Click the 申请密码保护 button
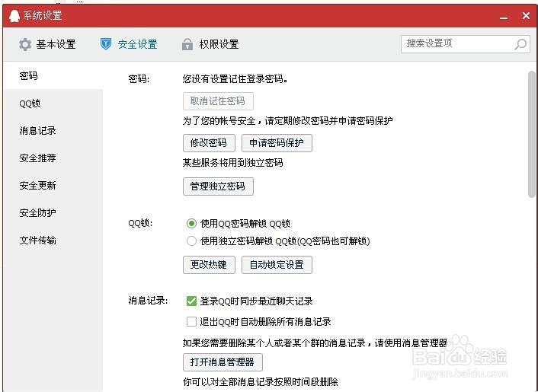Image resolution: width=538 pixels, height=392 pixels. 277,143
